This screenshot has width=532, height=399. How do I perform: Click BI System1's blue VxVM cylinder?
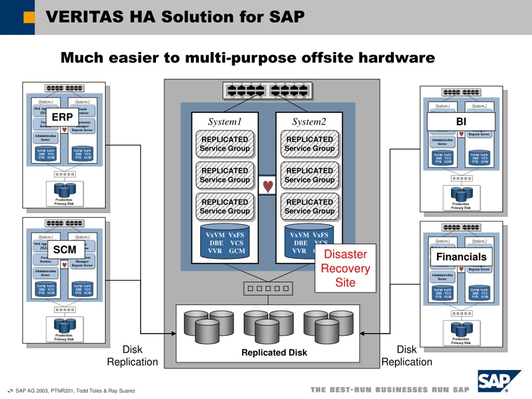[442, 158]
